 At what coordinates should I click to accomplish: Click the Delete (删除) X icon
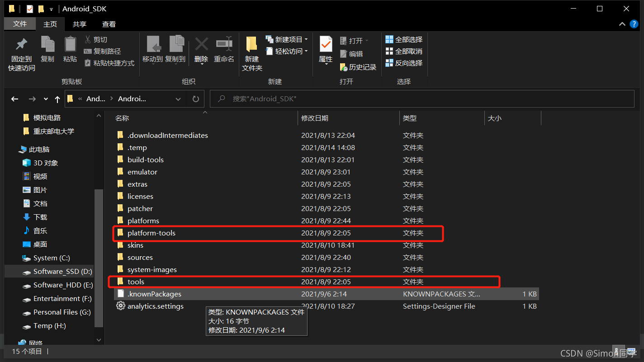[x=201, y=44]
